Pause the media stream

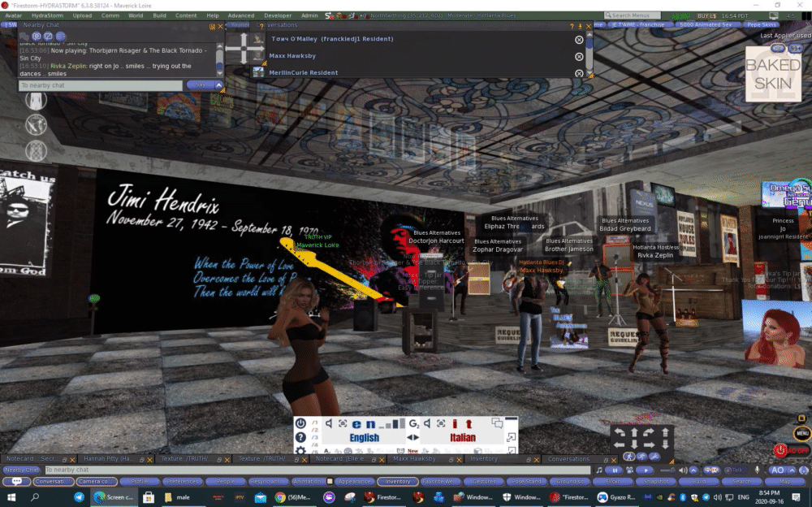(615, 470)
